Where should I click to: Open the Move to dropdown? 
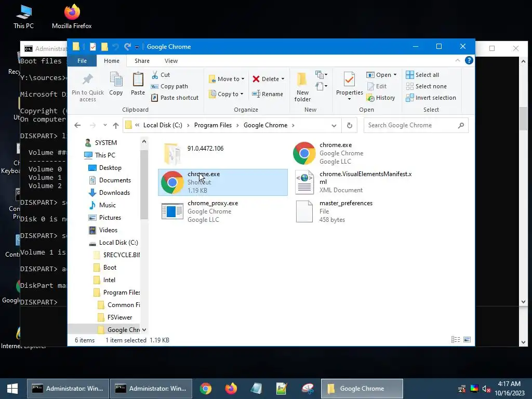click(x=227, y=79)
